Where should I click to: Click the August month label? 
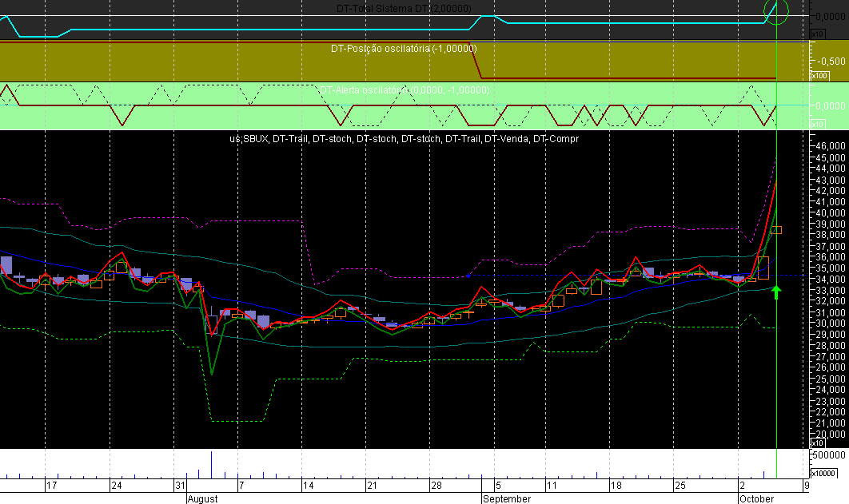click(202, 498)
